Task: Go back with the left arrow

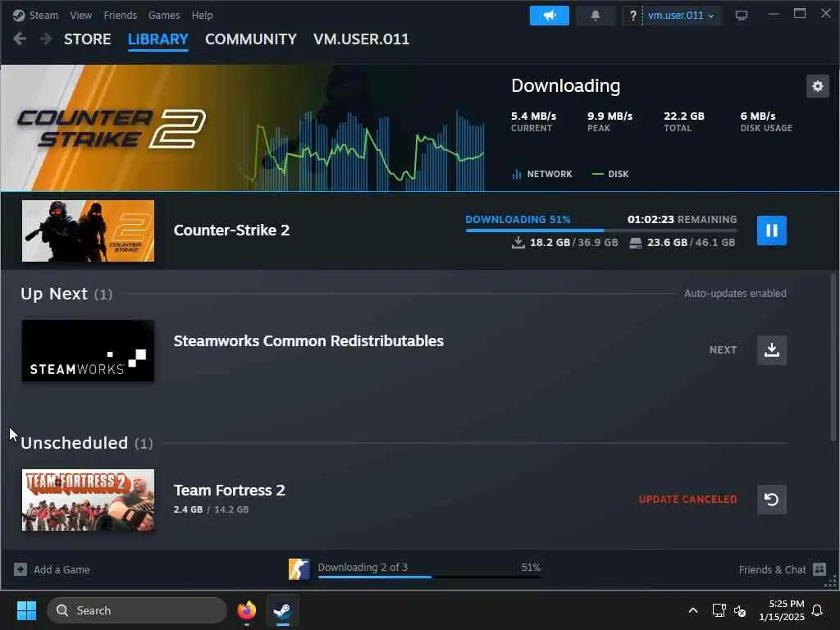Action: coord(20,39)
